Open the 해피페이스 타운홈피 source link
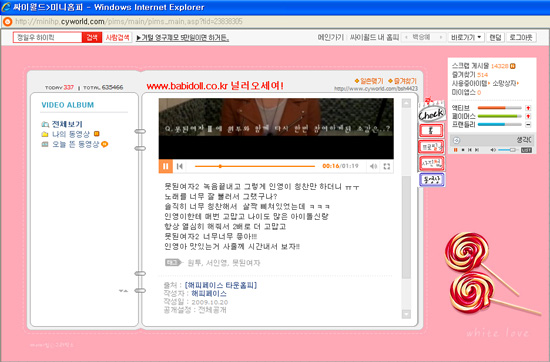Image resolution: width=550 pixels, height=362 pixels. tap(221, 285)
